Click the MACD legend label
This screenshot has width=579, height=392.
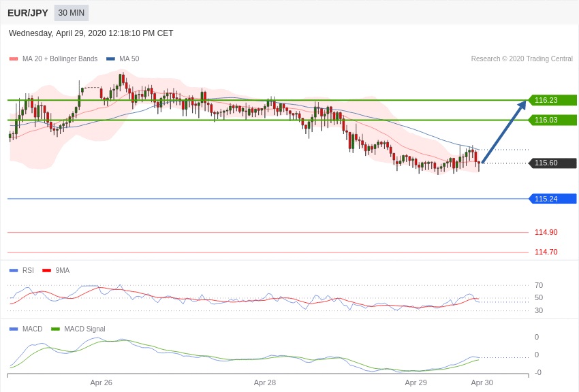pyautogui.click(x=33, y=329)
